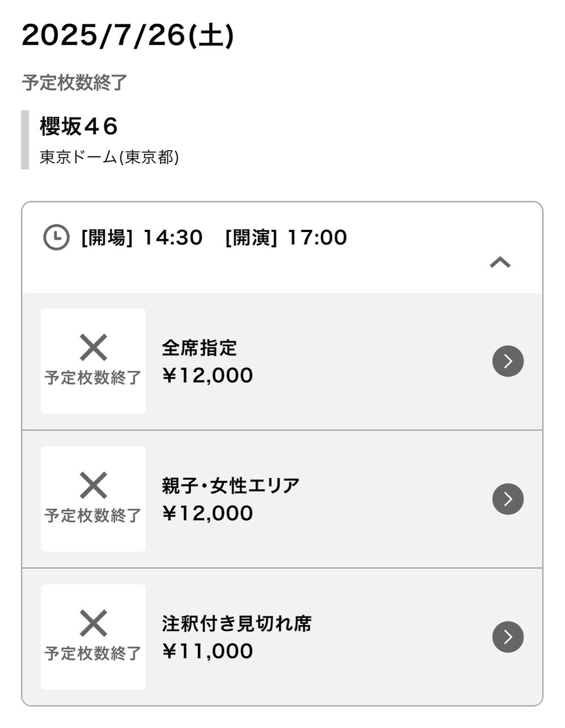Tap the arrow for 親子・女性エリア
Screen dimensions: 565x728
coord(508,499)
